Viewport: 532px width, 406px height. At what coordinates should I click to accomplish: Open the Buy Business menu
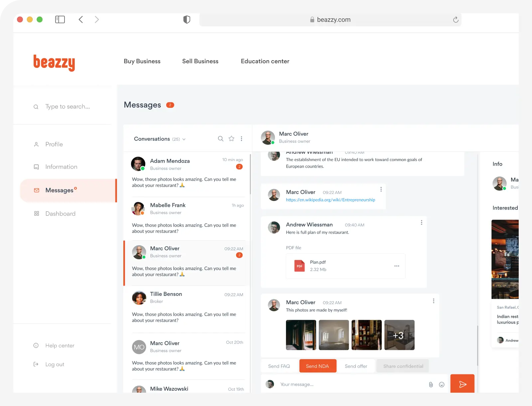click(142, 61)
